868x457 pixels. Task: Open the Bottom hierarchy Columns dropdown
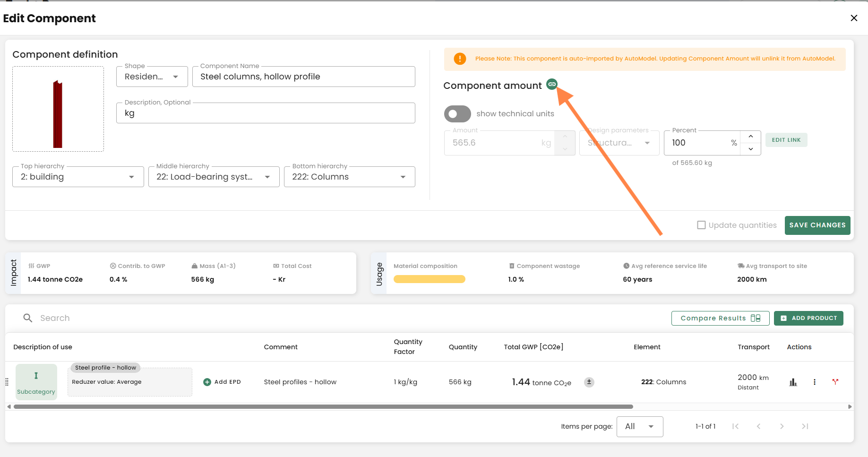tap(349, 177)
